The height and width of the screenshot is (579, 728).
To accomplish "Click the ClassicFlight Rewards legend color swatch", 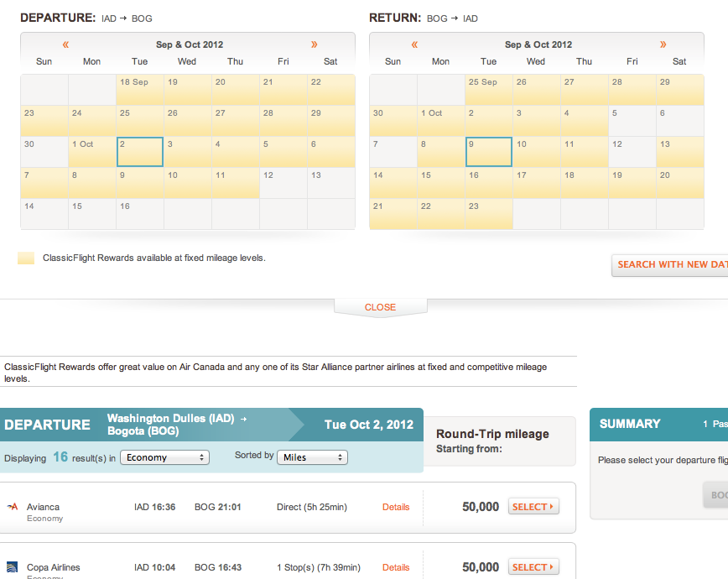I will coord(26,258).
